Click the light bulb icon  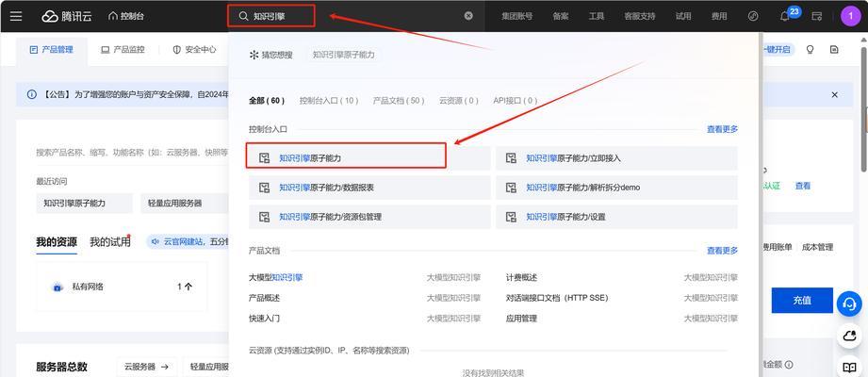pyautogui.click(x=810, y=49)
